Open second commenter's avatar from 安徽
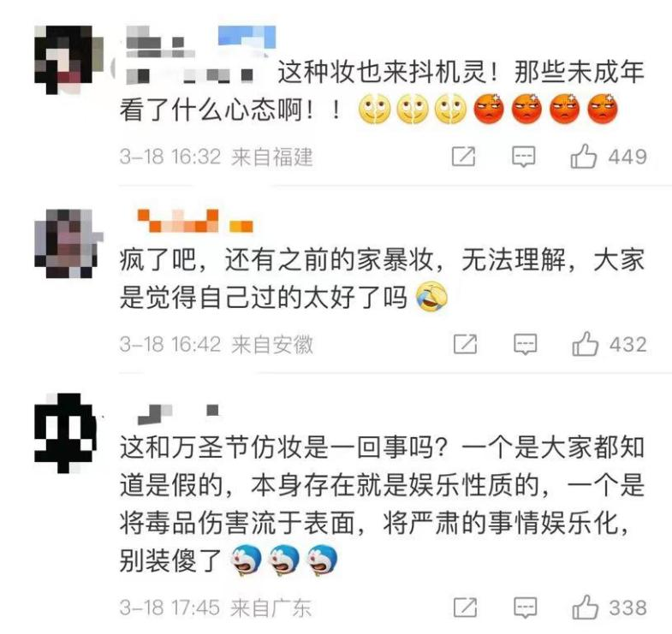Image resolution: width=672 pixels, height=634 pixels. [x=68, y=243]
